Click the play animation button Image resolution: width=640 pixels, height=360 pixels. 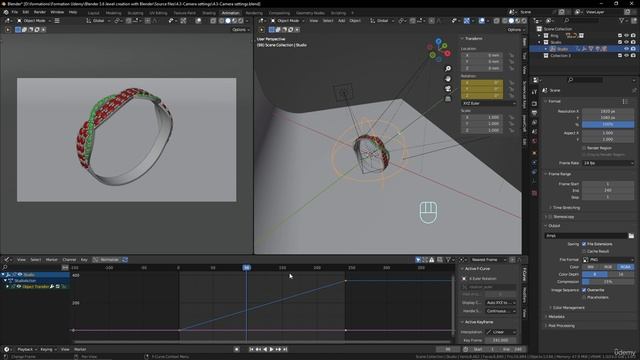coord(271,349)
